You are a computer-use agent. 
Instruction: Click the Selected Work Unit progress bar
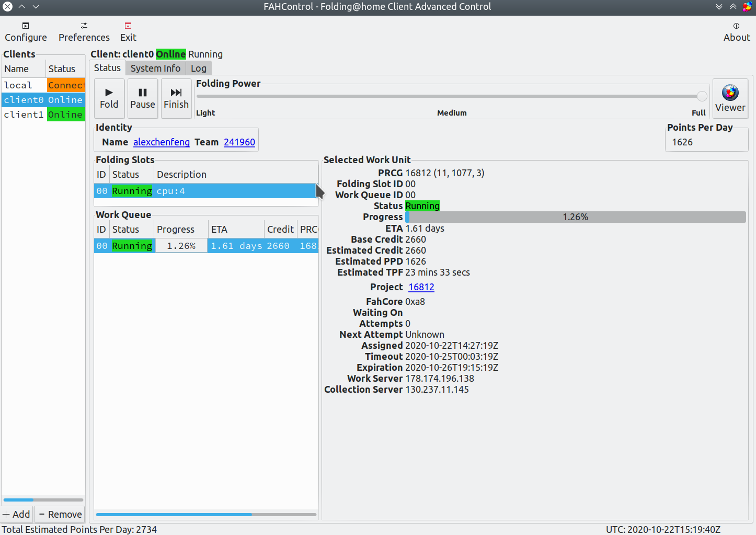[575, 217]
